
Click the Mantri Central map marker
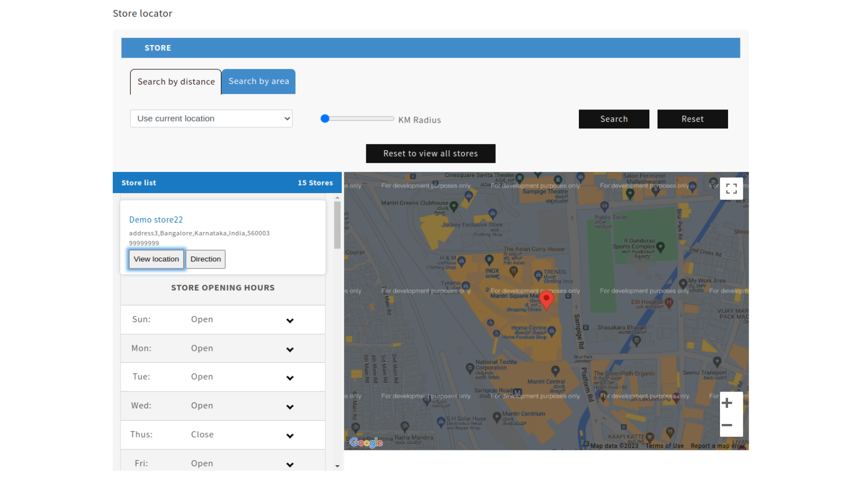[x=555, y=370]
